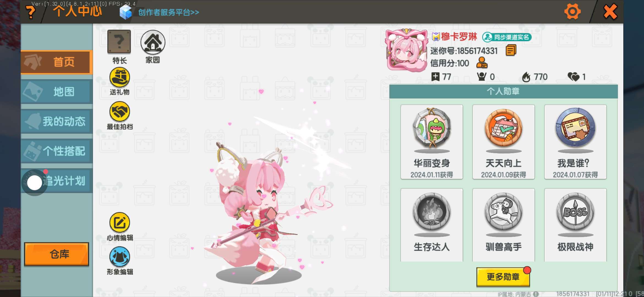The width and height of the screenshot is (644, 297).
Task: Click the 仓库 orange button
Action: coord(56,254)
